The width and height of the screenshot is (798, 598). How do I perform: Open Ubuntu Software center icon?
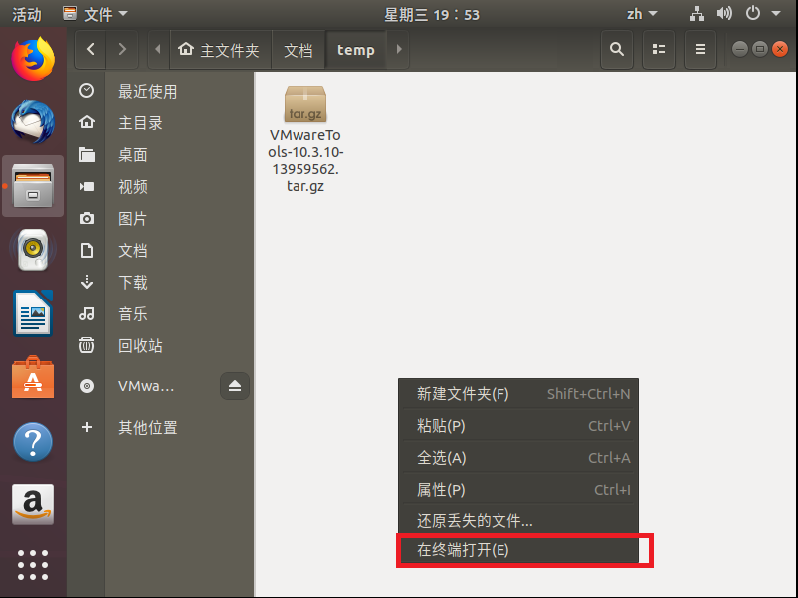(x=33, y=378)
